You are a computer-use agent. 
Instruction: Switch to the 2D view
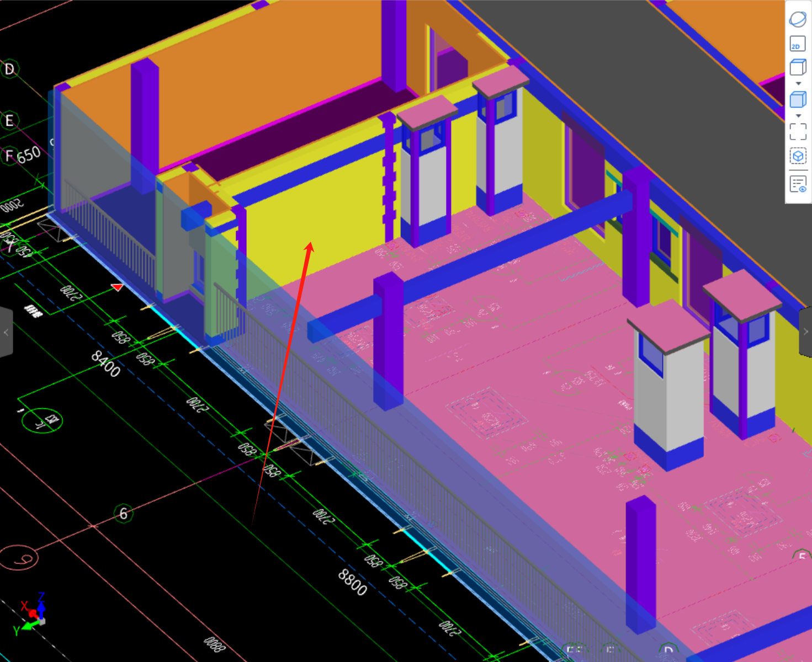(x=798, y=44)
